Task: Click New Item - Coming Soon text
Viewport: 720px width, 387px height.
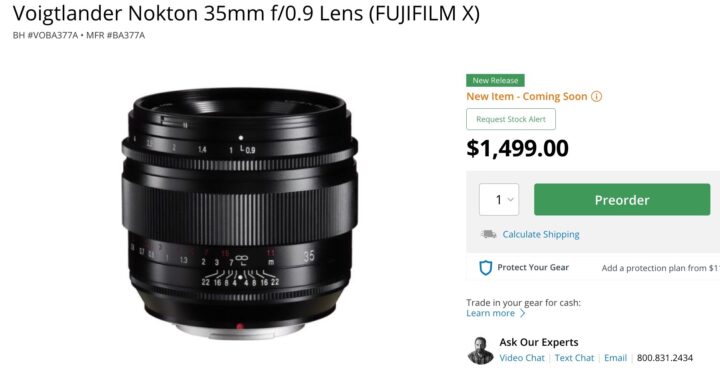Action: (527, 96)
